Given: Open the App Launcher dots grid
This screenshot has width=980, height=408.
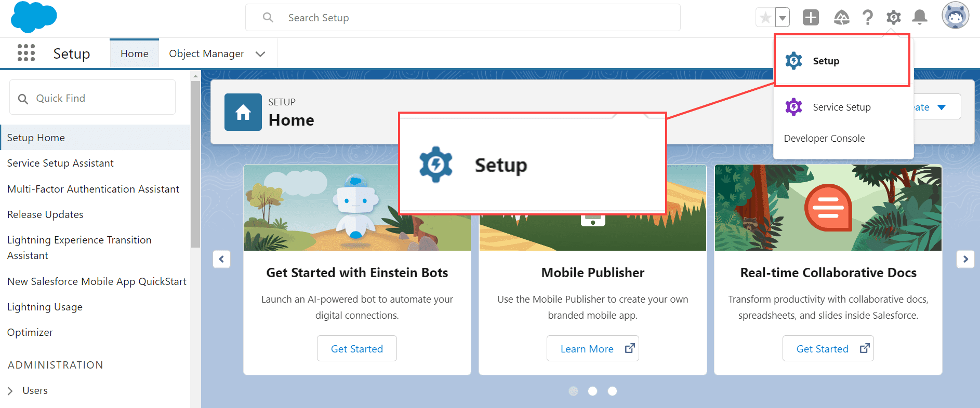Looking at the screenshot, I should click(x=26, y=53).
